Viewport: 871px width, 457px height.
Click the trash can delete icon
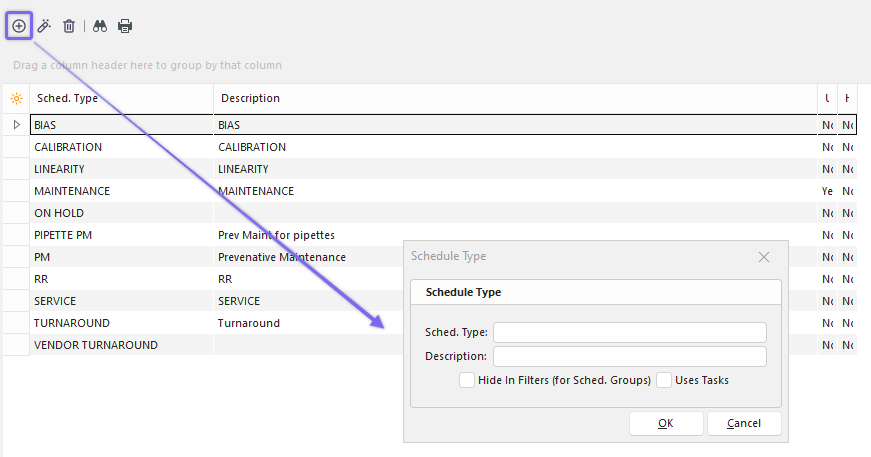click(69, 26)
